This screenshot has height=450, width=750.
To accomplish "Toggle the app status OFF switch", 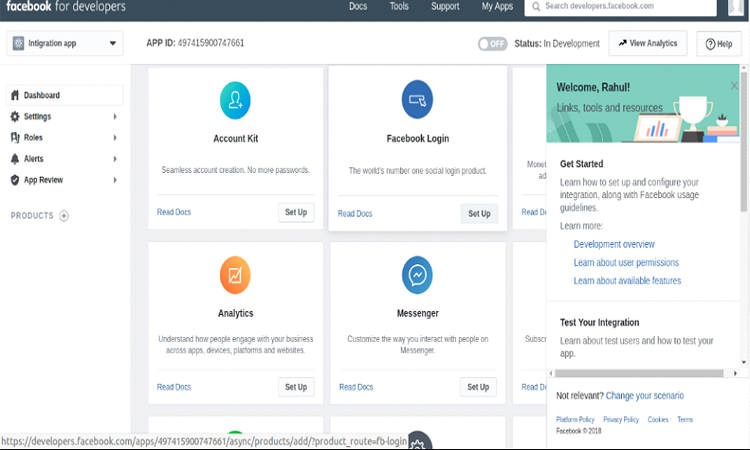I will click(x=492, y=44).
